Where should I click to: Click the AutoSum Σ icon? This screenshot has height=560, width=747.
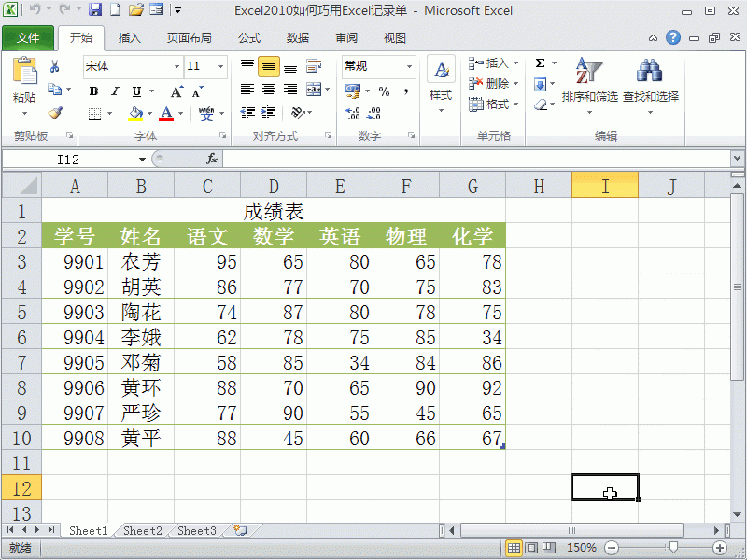(542, 62)
